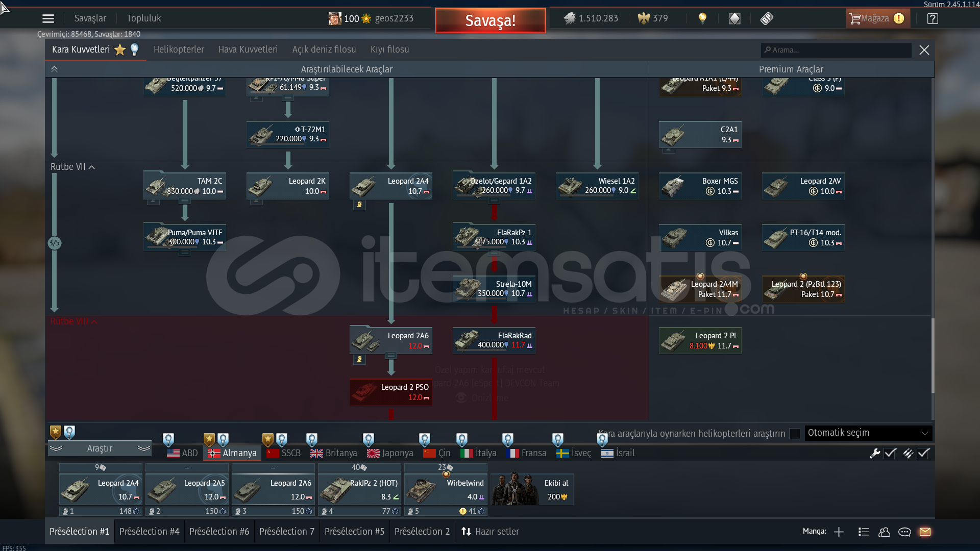The height and width of the screenshot is (551, 980).
Task: Click the Golden Eagles balance 379
Action: (x=653, y=18)
